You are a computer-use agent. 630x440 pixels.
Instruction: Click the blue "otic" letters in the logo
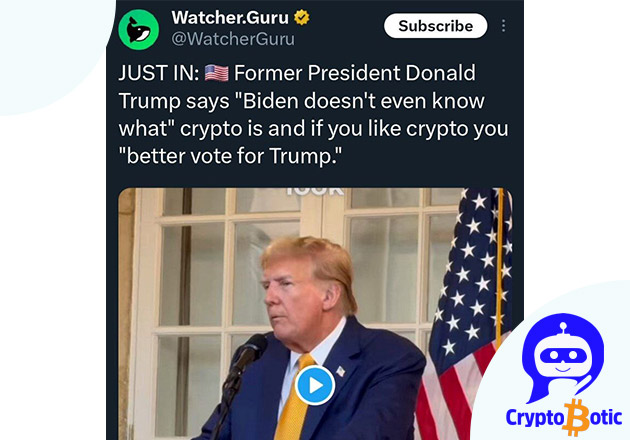[x=605, y=417]
